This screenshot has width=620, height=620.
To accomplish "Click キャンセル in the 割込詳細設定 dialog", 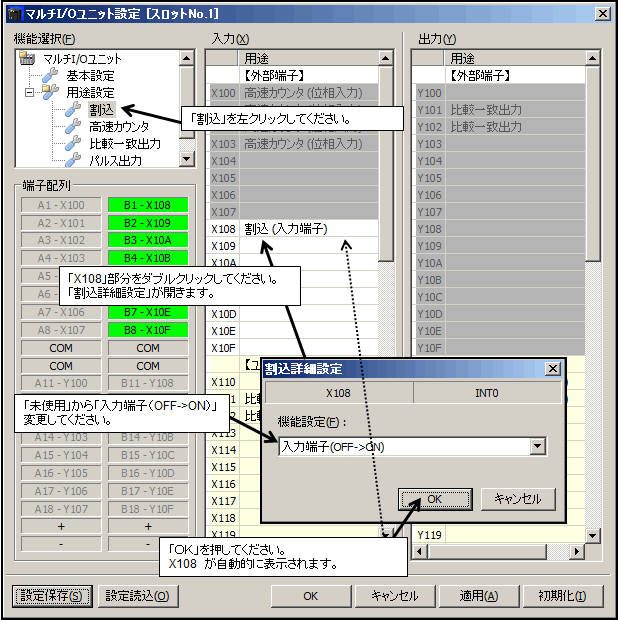I will click(517, 498).
